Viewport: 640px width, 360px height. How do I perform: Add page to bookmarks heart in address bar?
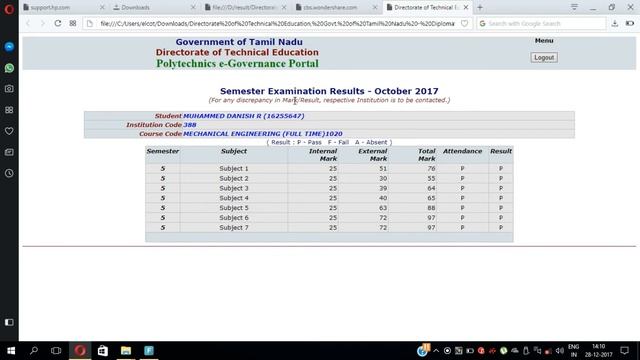[464, 24]
